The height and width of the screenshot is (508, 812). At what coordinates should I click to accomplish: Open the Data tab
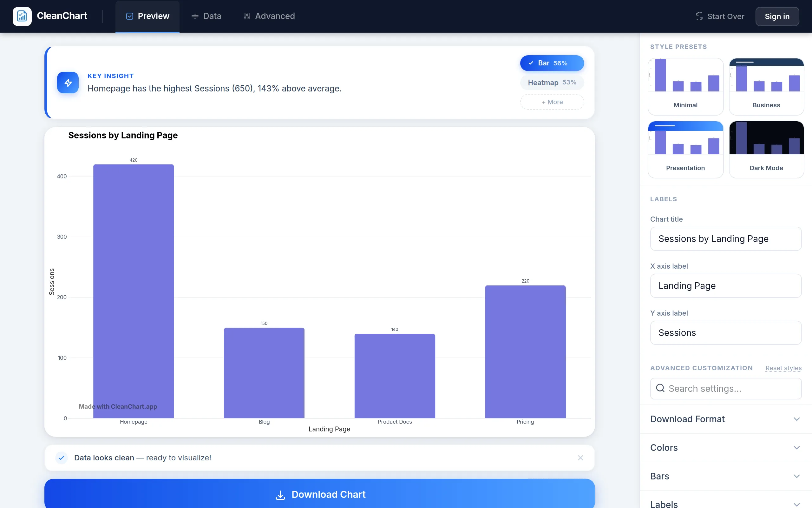tap(206, 16)
